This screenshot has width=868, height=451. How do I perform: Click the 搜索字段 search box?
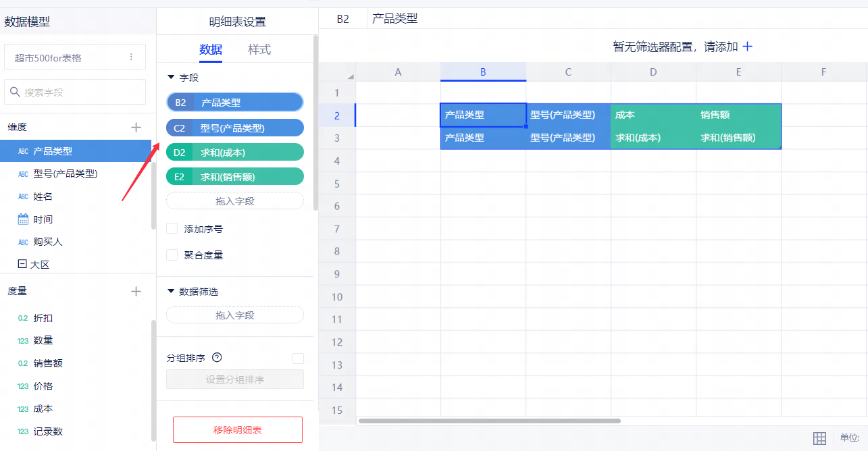[x=75, y=92]
